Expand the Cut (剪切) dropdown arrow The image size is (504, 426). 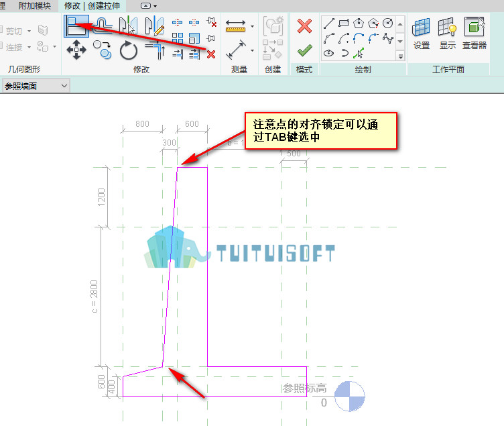tap(29, 32)
